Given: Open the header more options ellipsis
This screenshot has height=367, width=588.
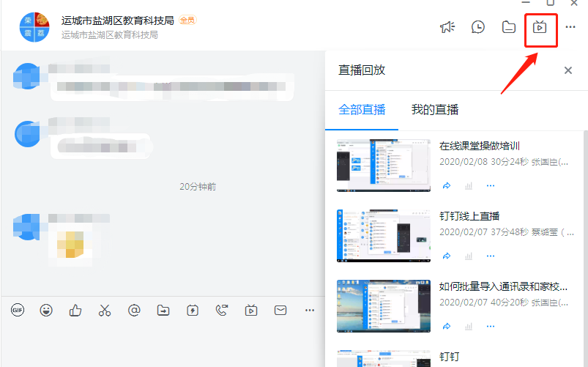Looking at the screenshot, I should coord(570,27).
